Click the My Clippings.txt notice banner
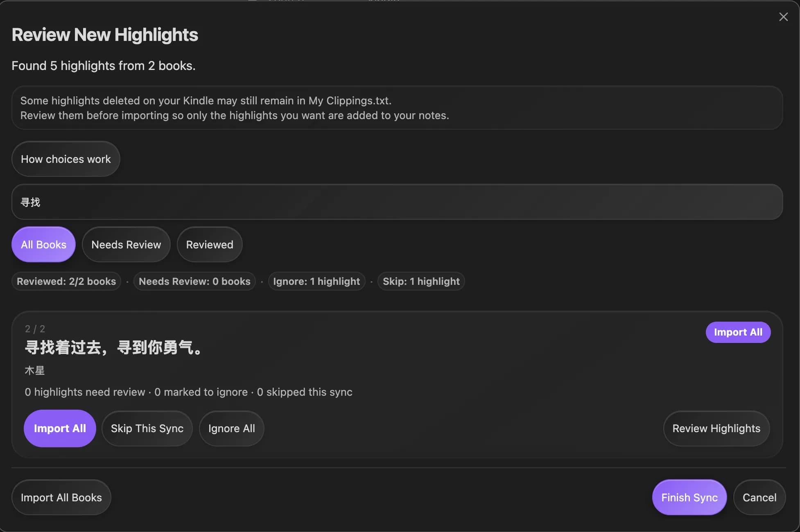The width and height of the screenshot is (800, 532). 397,108
